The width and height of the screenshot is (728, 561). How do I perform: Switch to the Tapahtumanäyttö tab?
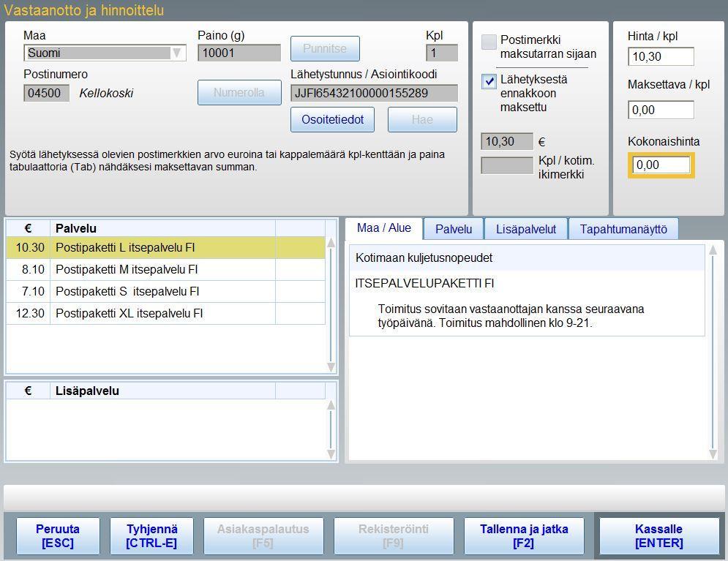(x=623, y=229)
